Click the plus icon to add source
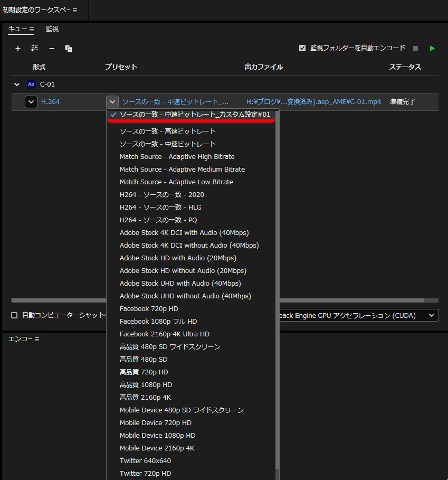Image resolution: width=448 pixels, height=480 pixels. pyautogui.click(x=18, y=49)
